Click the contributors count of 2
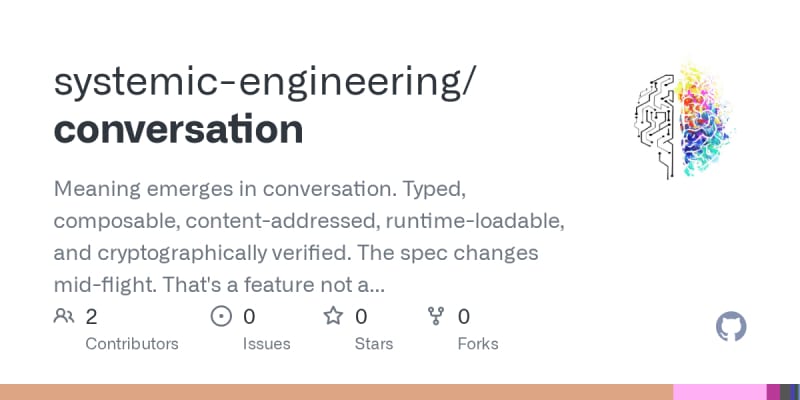 [x=91, y=317]
